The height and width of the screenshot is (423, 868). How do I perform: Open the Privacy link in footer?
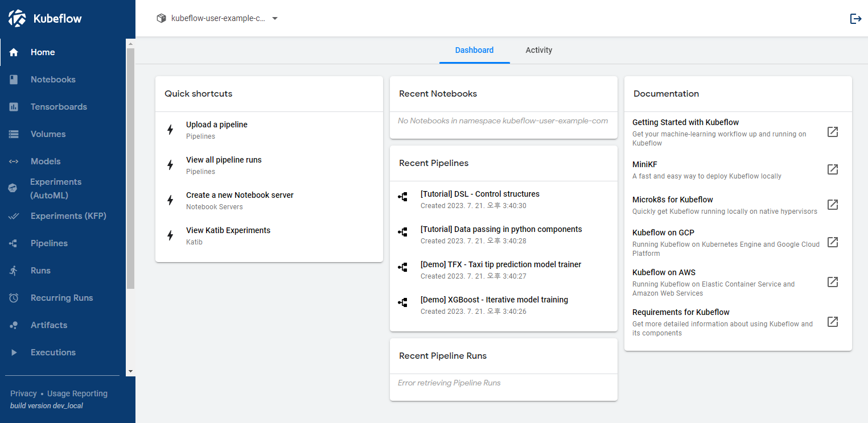23,393
